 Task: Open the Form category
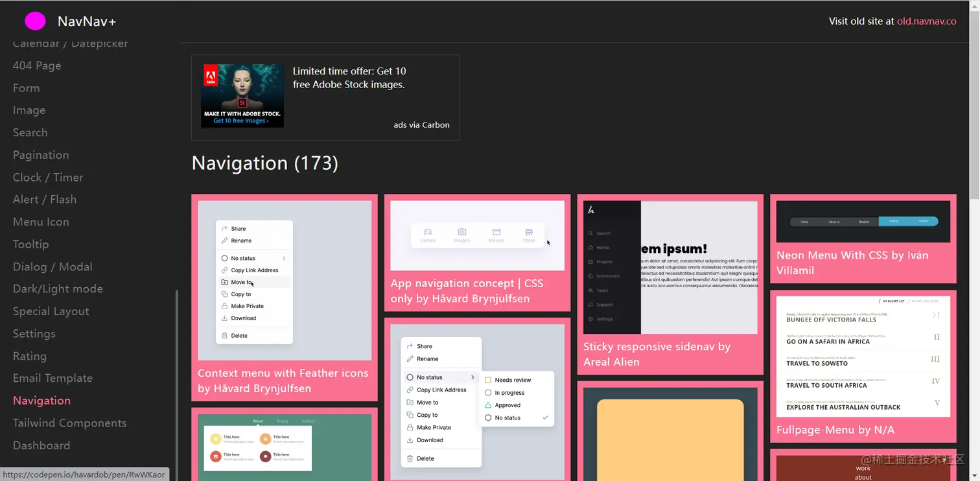tap(26, 88)
